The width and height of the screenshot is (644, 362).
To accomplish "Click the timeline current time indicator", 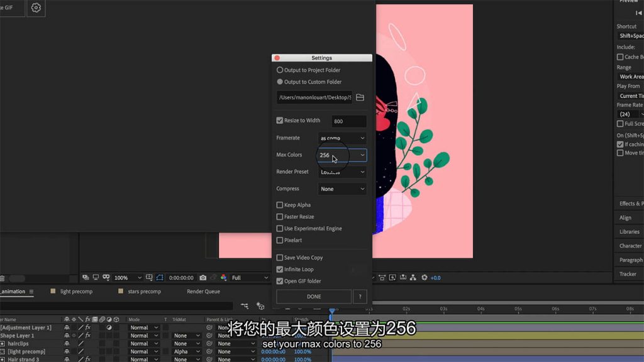I will coord(332,312).
